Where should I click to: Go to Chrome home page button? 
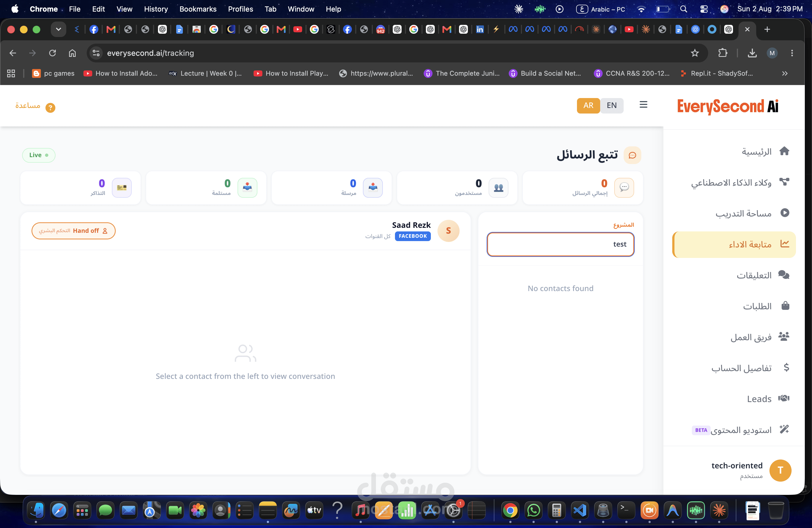coord(72,53)
